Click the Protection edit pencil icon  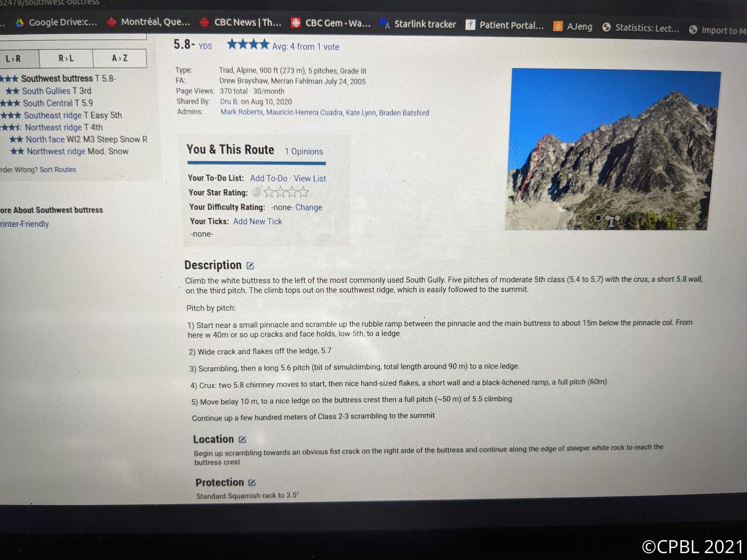point(252,483)
